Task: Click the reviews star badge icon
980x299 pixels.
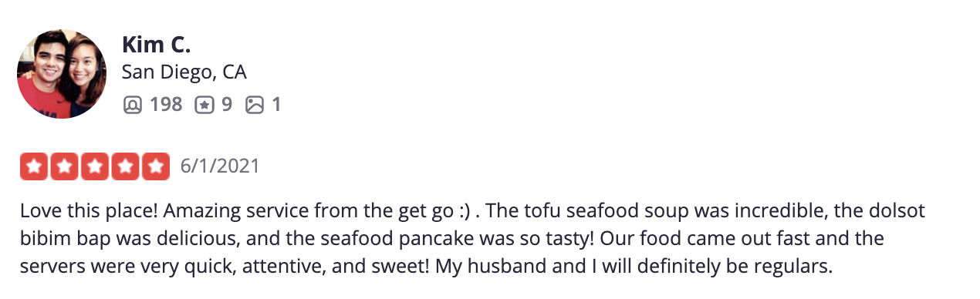Action: pyautogui.click(x=204, y=104)
